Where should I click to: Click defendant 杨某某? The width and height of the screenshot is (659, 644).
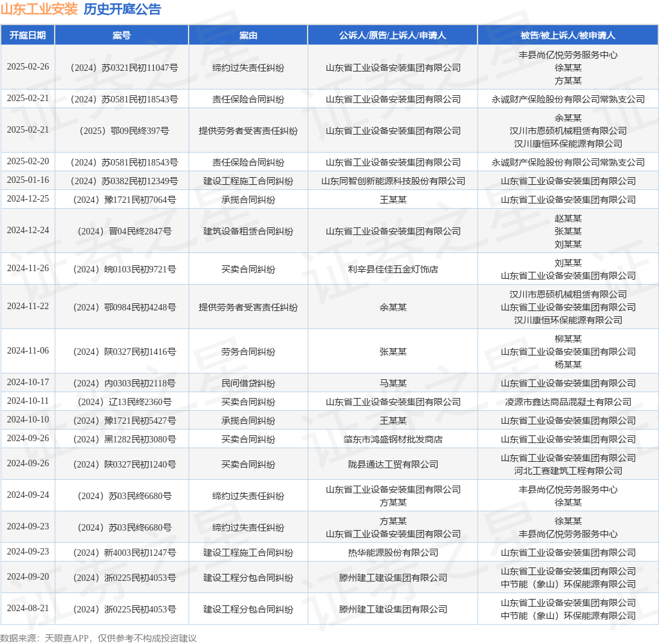tap(568, 365)
